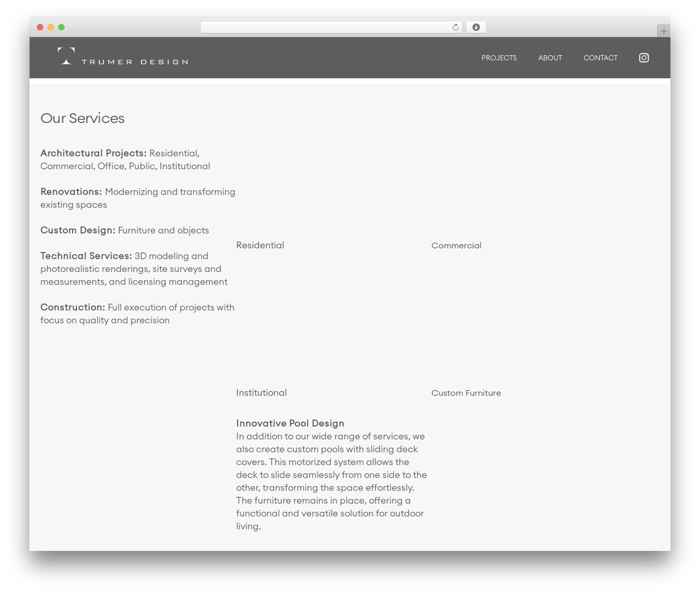The height and width of the screenshot is (593, 700).
Task: Click the Trumer Design logo
Action: pyautogui.click(x=122, y=56)
